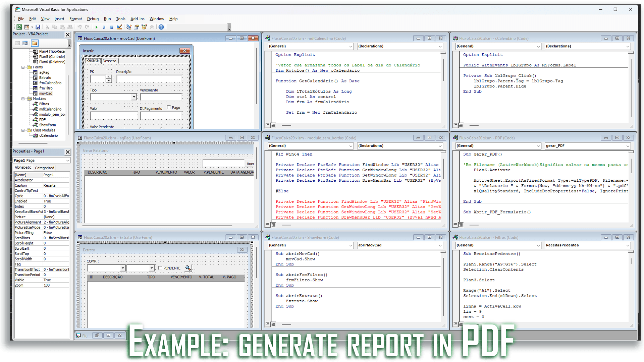Open the Tipo combo box dropdown
This screenshot has height=362, width=644.
coord(134,97)
